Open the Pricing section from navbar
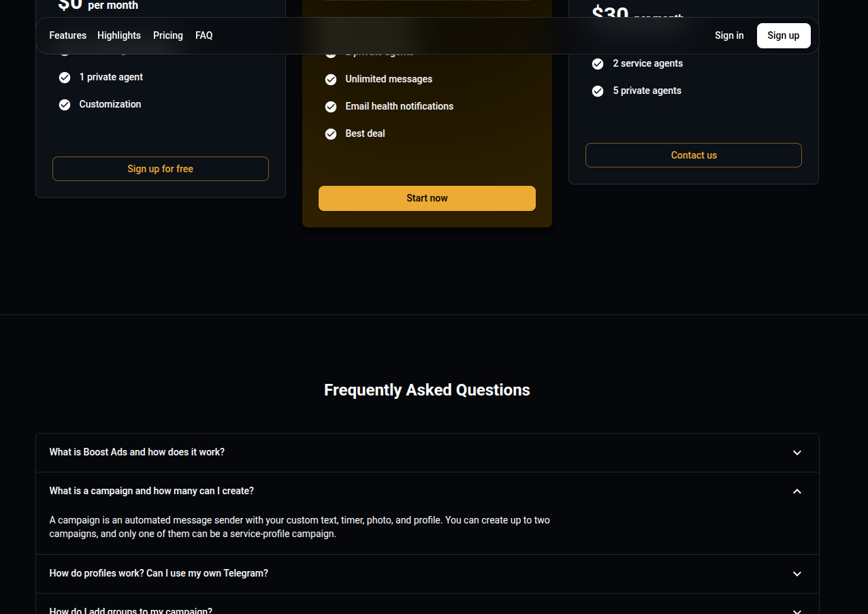Image resolution: width=868 pixels, height=614 pixels. click(167, 35)
